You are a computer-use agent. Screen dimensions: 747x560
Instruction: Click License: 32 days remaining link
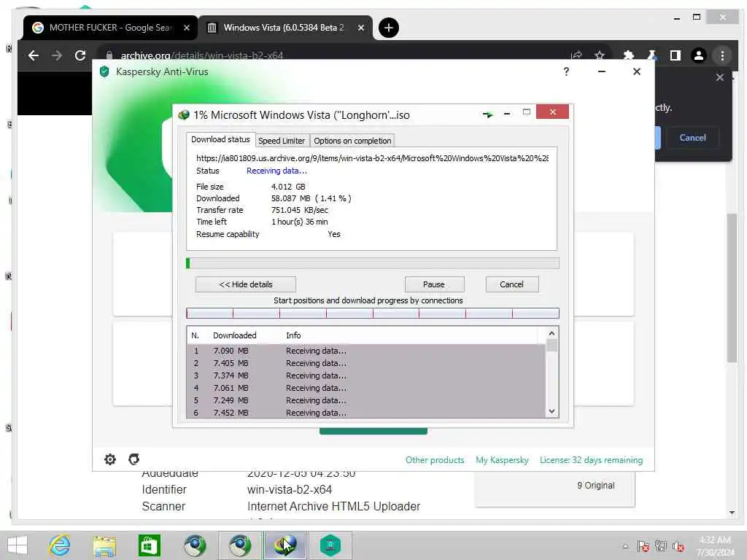pyautogui.click(x=591, y=460)
